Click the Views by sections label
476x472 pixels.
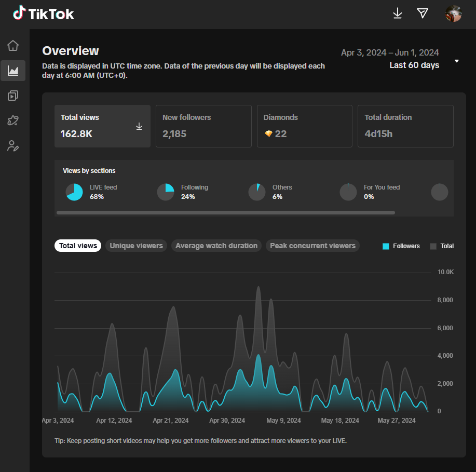point(89,171)
